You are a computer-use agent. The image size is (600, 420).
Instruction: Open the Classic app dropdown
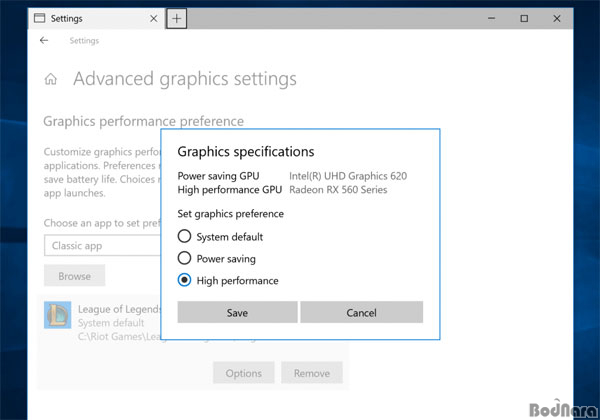click(103, 246)
